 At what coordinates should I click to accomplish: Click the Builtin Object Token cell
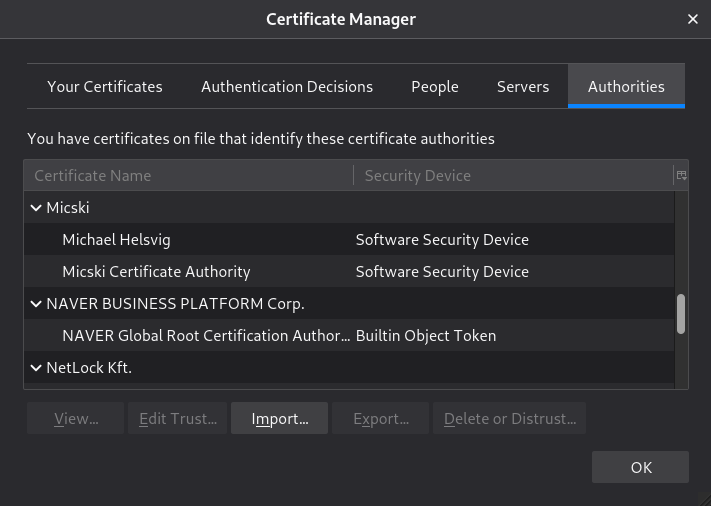coord(426,336)
